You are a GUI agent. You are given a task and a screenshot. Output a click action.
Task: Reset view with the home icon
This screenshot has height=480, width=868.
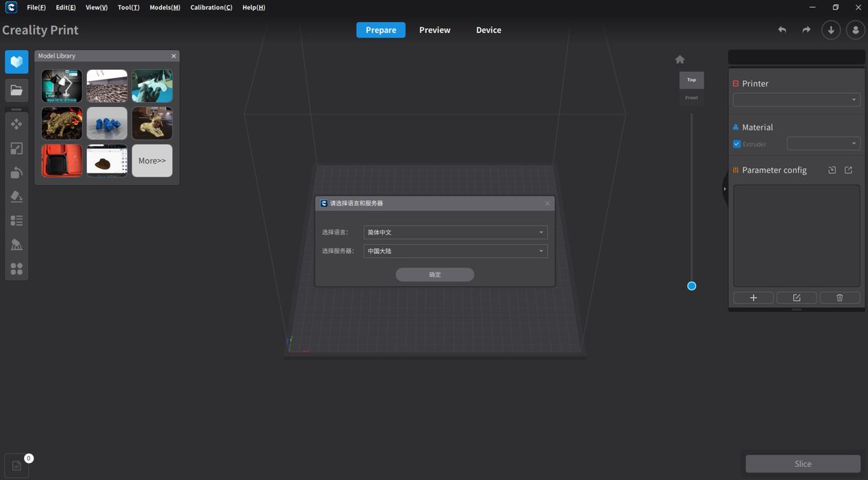click(680, 60)
